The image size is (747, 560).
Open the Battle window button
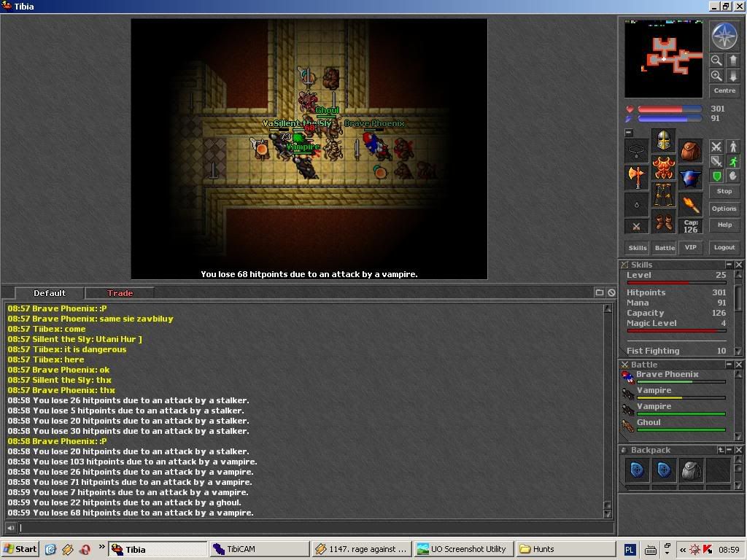point(665,248)
